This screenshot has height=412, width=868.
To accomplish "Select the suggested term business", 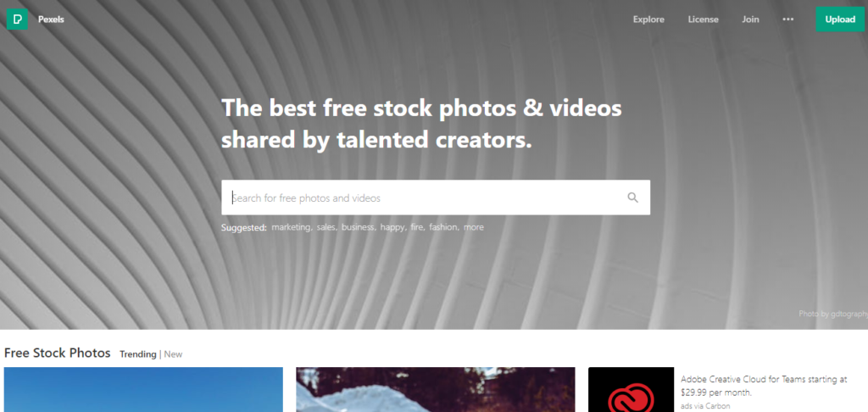I will 359,227.
